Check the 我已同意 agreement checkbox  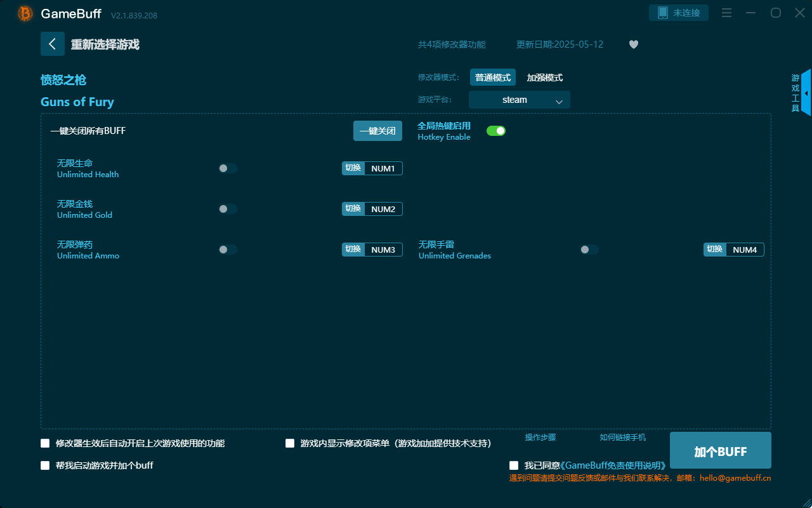pyautogui.click(x=514, y=465)
